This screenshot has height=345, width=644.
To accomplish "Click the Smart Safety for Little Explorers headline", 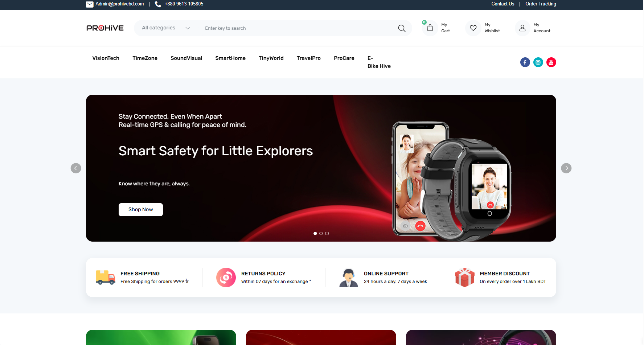I will [216, 151].
